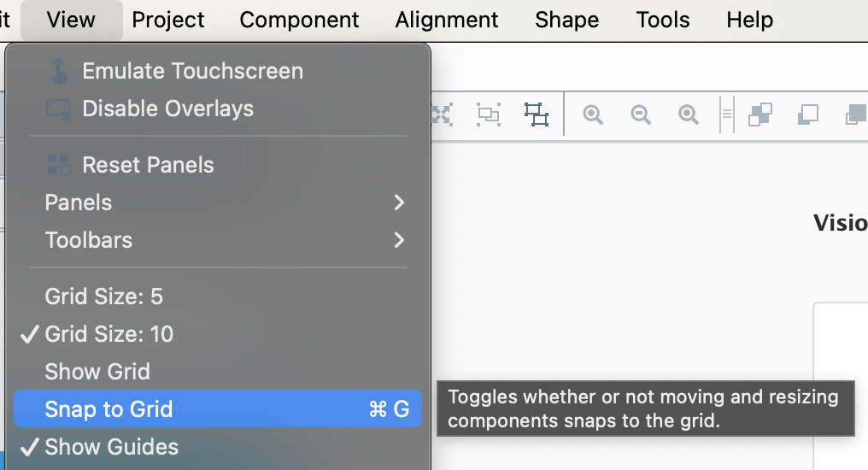Open the Component menu
The width and height of the screenshot is (868, 470).
pyautogui.click(x=299, y=20)
